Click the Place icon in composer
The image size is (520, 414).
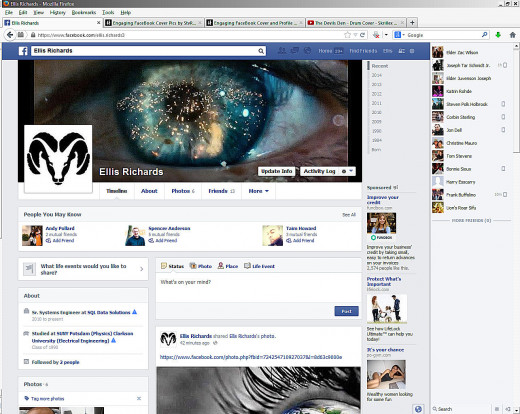pyautogui.click(x=221, y=266)
